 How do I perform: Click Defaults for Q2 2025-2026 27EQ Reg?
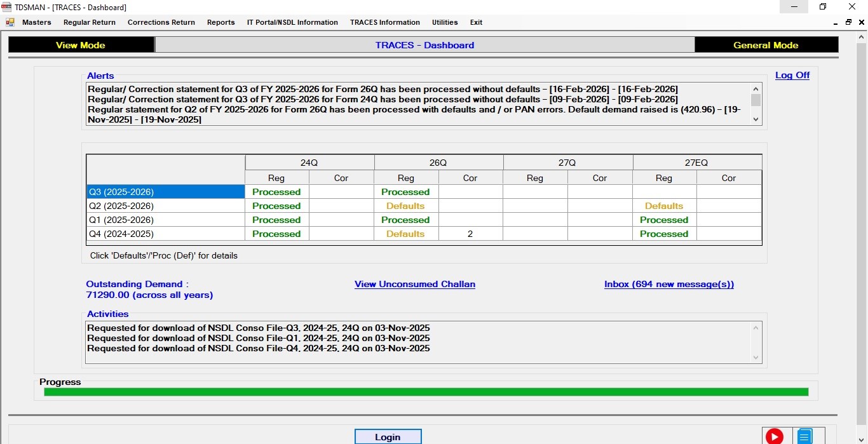pyautogui.click(x=664, y=206)
